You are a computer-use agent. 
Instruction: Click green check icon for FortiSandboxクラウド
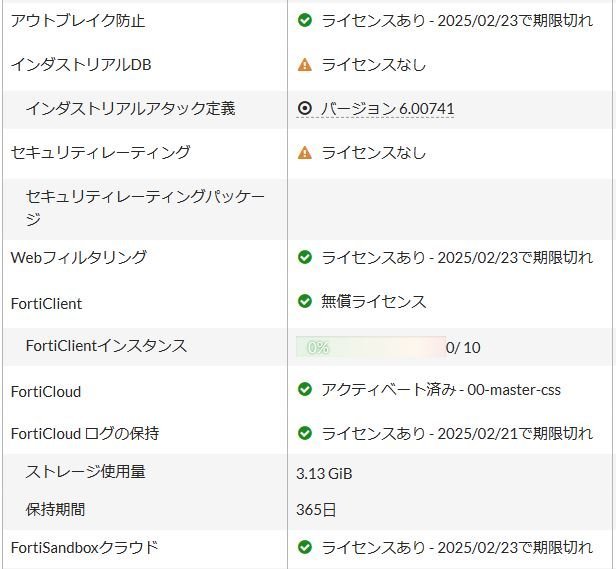[x=305, y=547]
